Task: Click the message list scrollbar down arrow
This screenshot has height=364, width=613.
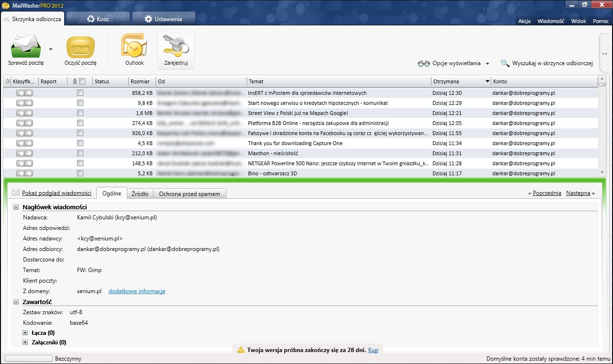Action: coord(602,172)
